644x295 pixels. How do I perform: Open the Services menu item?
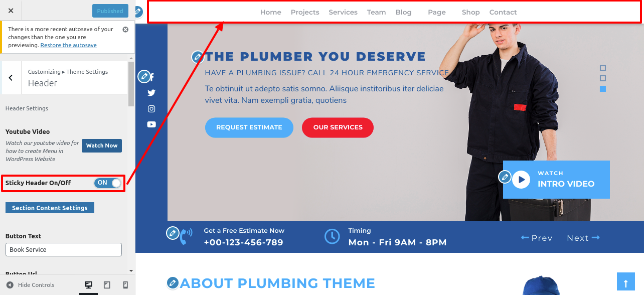pos(343,12)
